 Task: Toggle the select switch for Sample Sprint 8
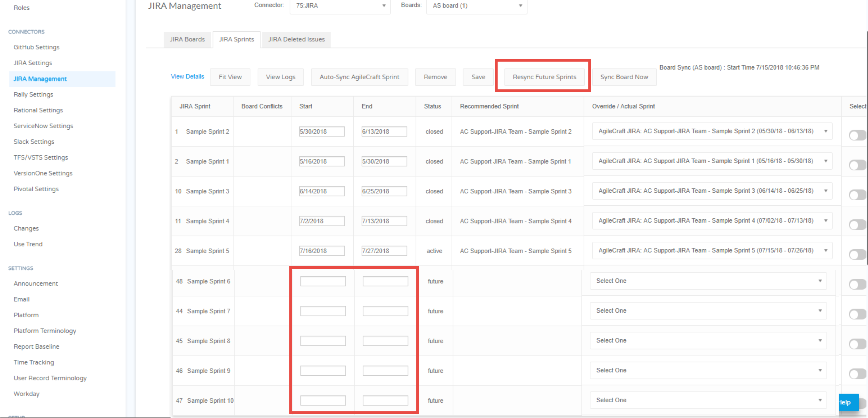coord(858,344)
